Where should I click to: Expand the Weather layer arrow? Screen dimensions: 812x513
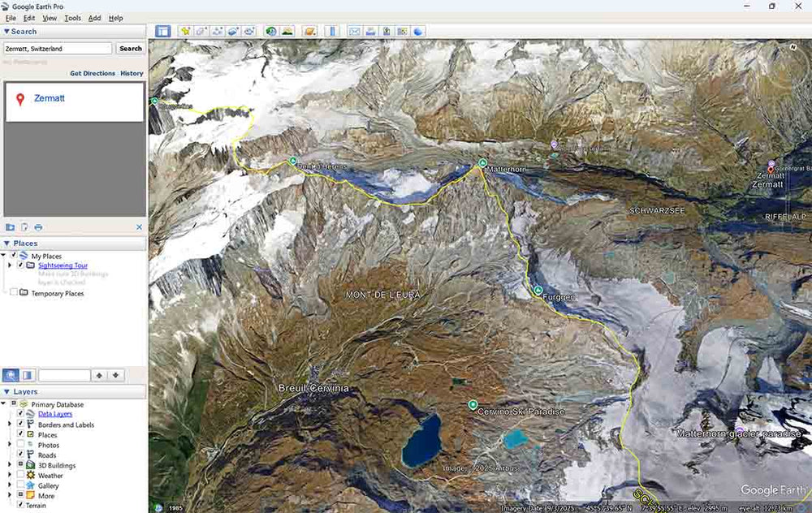pyautogui.click(x=9, y=475)
